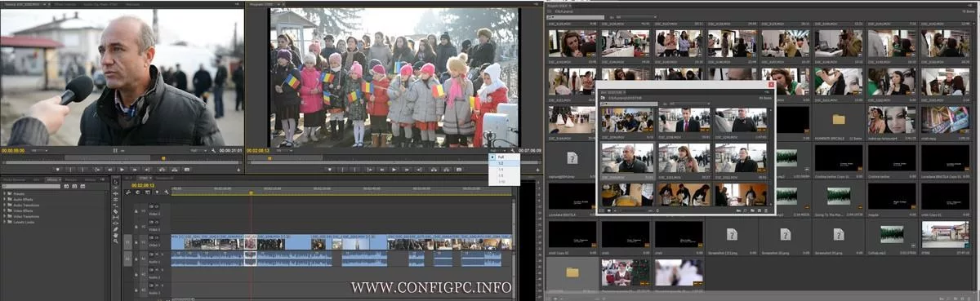Close the floating bin window
980x301 pixels.
[x=770, y=84]
